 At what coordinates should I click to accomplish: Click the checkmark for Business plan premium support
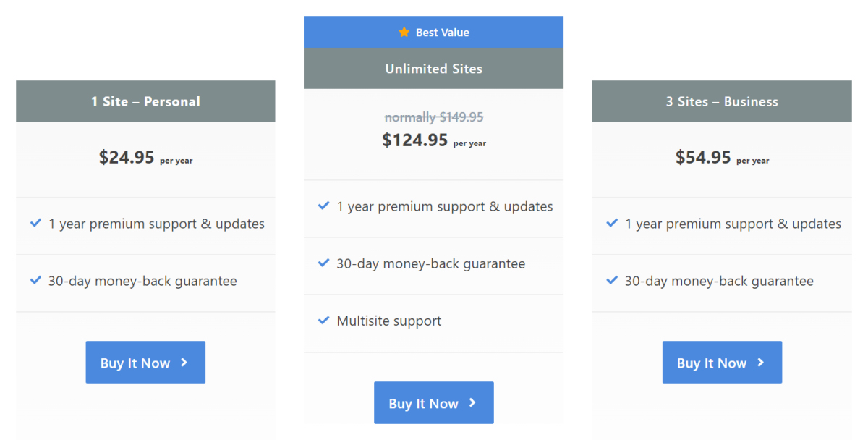click(613, 223)
